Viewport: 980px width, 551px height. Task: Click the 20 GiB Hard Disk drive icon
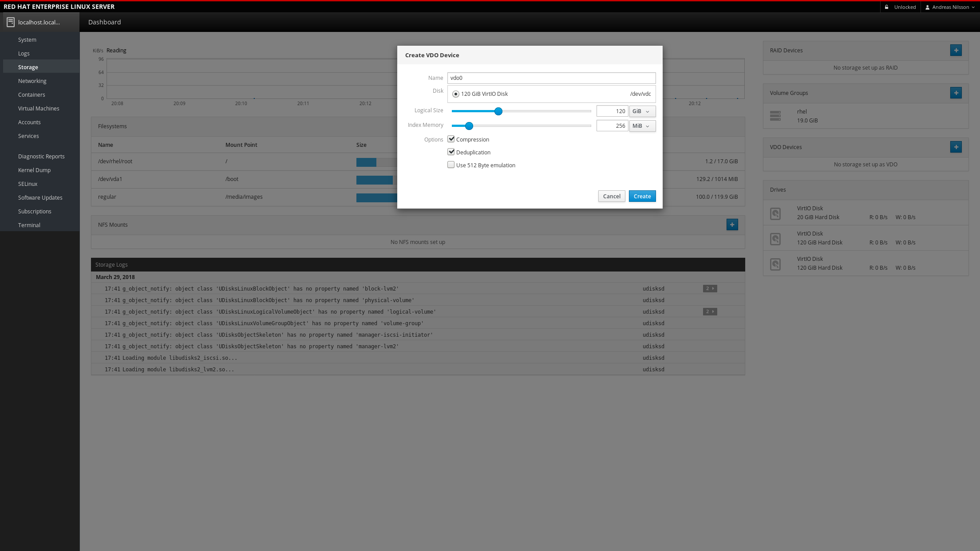[x=775, y=213]
